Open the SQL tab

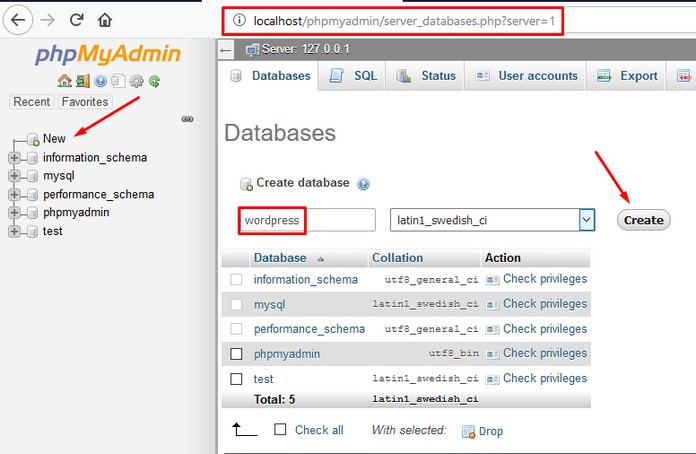pyautogui.click(x=352, y=76)
